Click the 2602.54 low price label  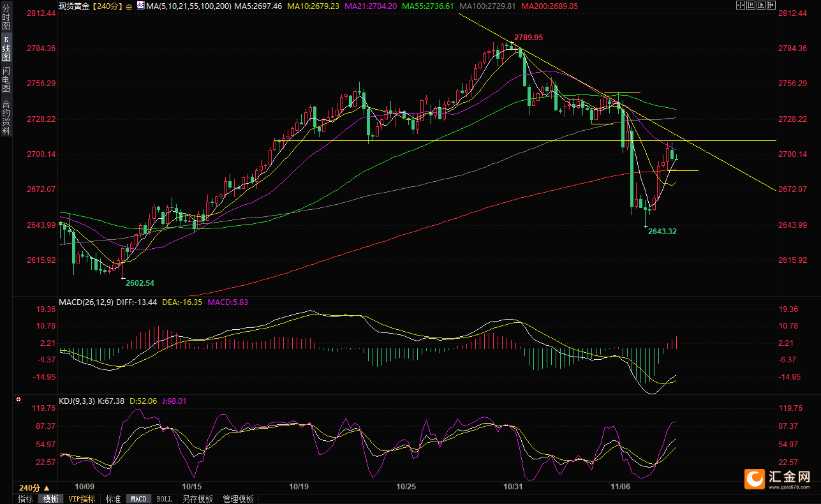(x=140, y=283)
